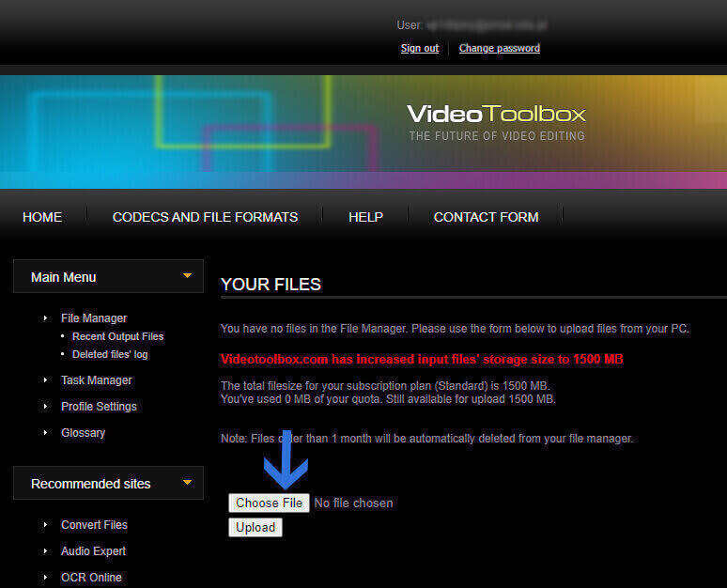Click the YOUR FILES heading
The image size is (727, 588).
click(271, 285)
